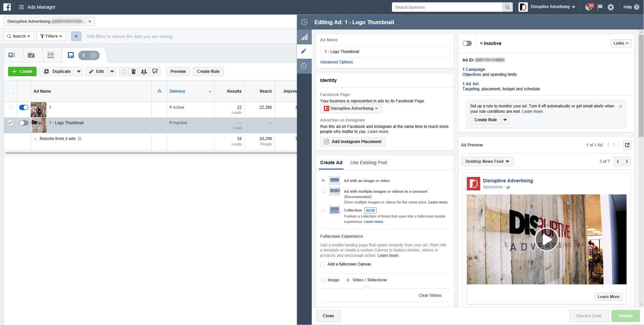The image size is (644, 325).
Task: Open the Duplicate dropdown arrow
Action: point(79,72)
